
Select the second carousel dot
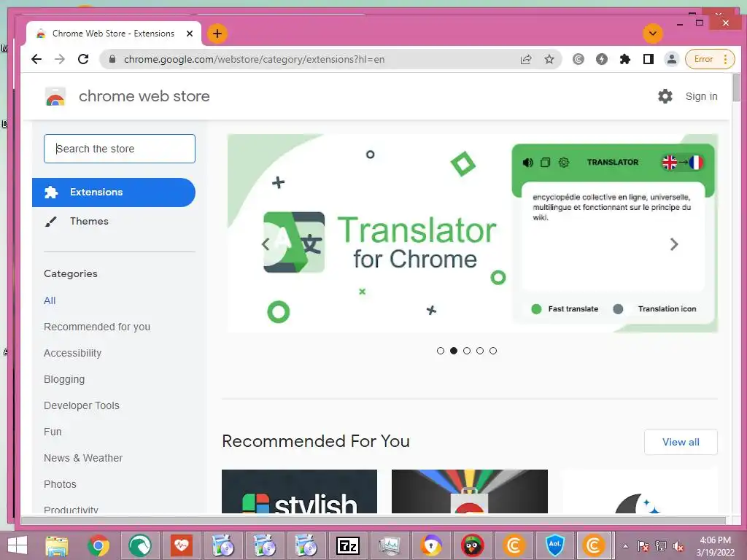pyautogui.click(x=454, y=351)
